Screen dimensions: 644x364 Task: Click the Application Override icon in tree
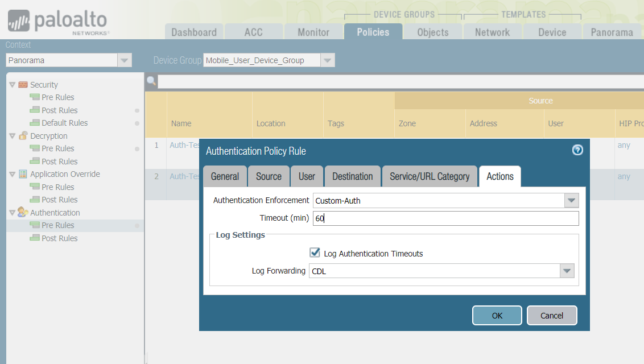point(23,174)
